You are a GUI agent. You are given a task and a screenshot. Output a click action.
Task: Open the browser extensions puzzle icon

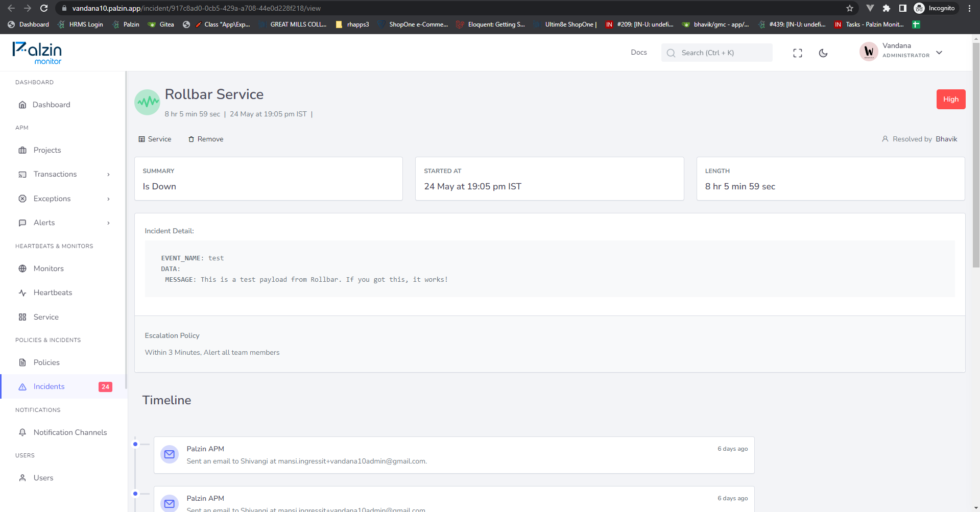(887, 8)
